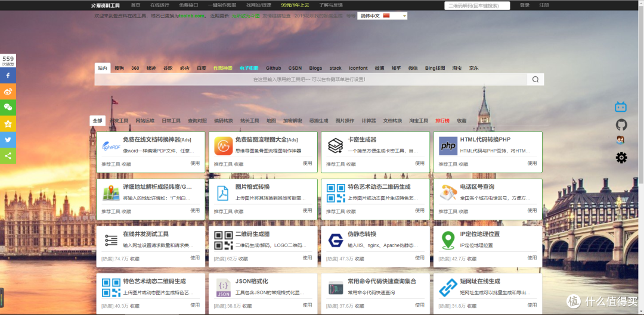The height and width of the screenshot is (315, 644).
Task: Switch search engine to Bing找图
Action: point(435,68)
